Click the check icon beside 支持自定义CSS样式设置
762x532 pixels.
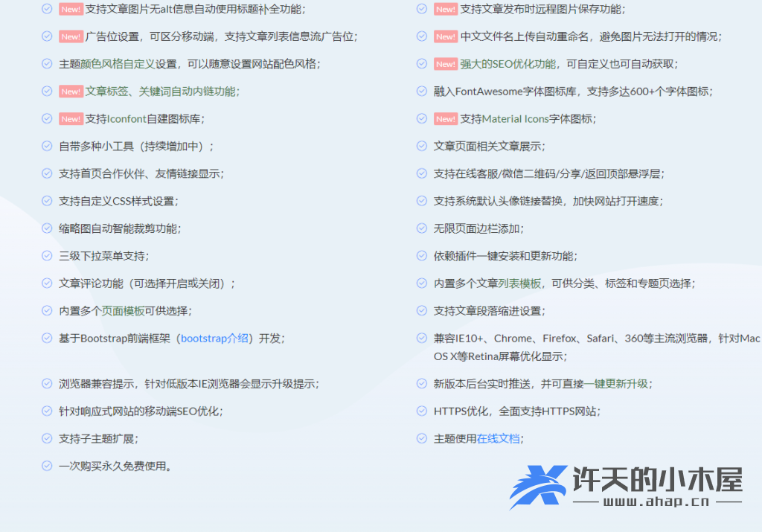pos(47,201)
